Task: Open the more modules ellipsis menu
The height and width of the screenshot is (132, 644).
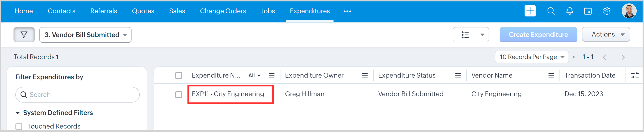Action: 347,11
